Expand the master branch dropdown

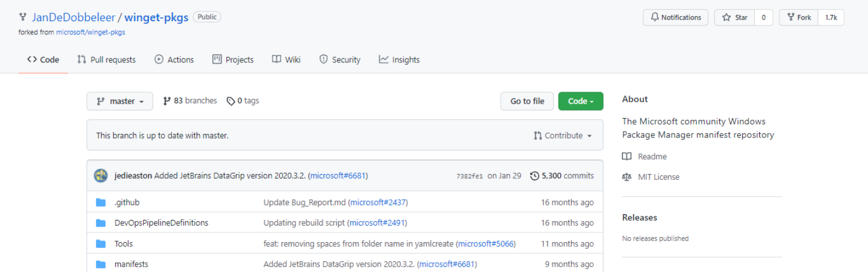pyautogui.click(x=120, y=101)
